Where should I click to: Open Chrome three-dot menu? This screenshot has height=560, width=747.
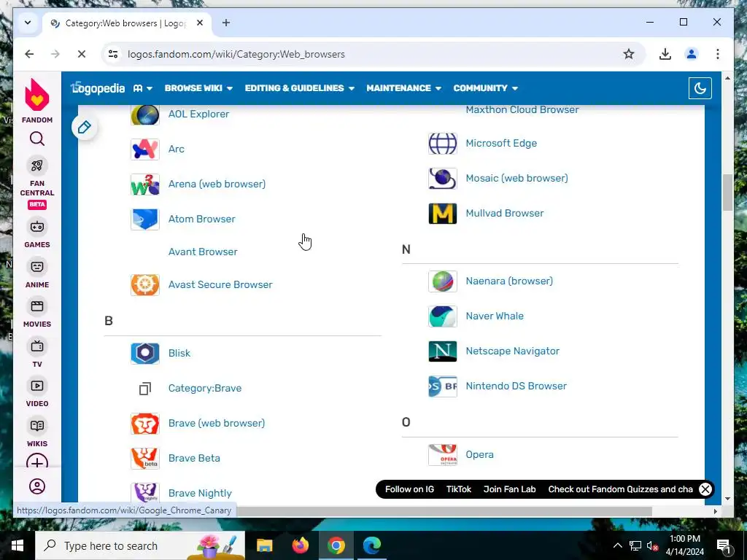(718, 54)
